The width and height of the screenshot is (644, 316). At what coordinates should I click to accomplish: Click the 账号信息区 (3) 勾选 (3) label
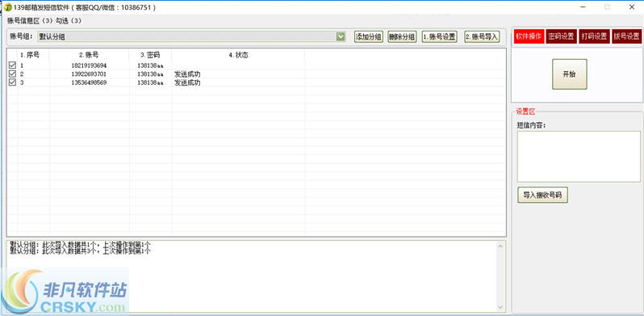click(44, 20)
